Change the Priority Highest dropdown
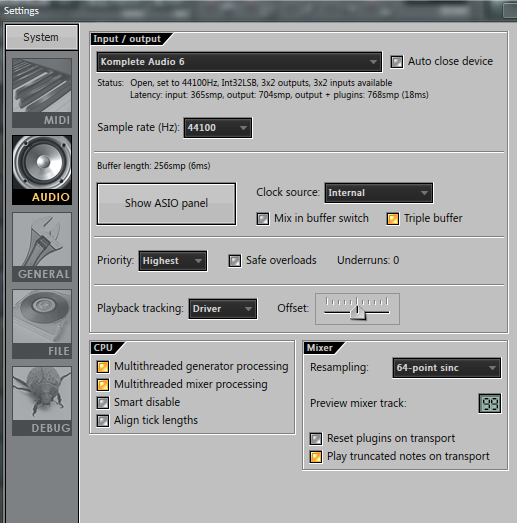 (173, 261)
